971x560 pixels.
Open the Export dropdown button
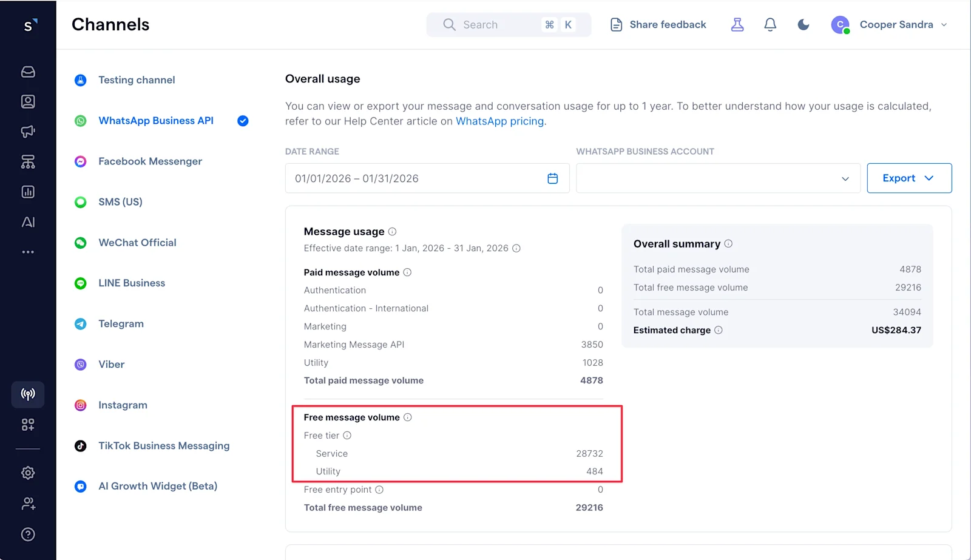909,178
